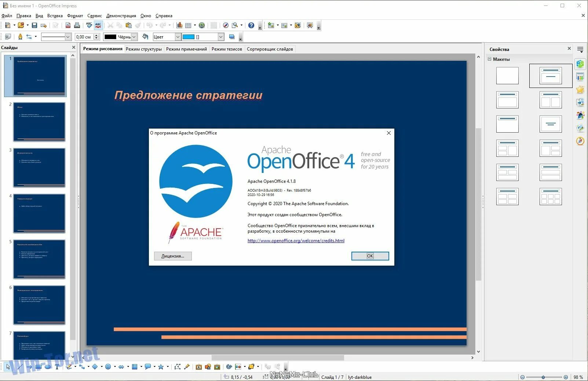Viewport: 588px width, 381px height.
Task: Open the Справка menu
Action: tap(164, 16)
